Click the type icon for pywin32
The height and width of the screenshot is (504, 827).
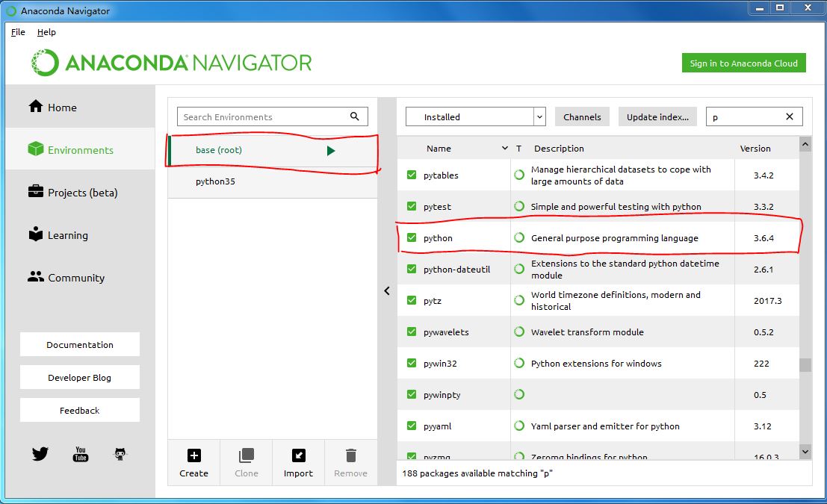[519, 363]
